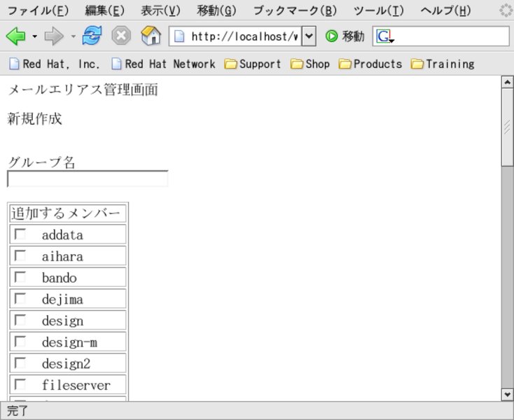Click the vertical scrollbar down arrow

click(508, 395)
